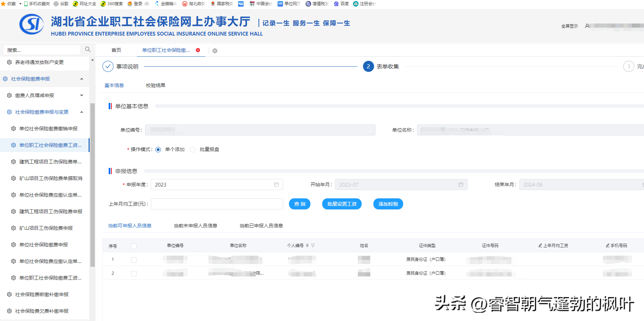Toggle select-all checkbox in table header

pos(134,246)
